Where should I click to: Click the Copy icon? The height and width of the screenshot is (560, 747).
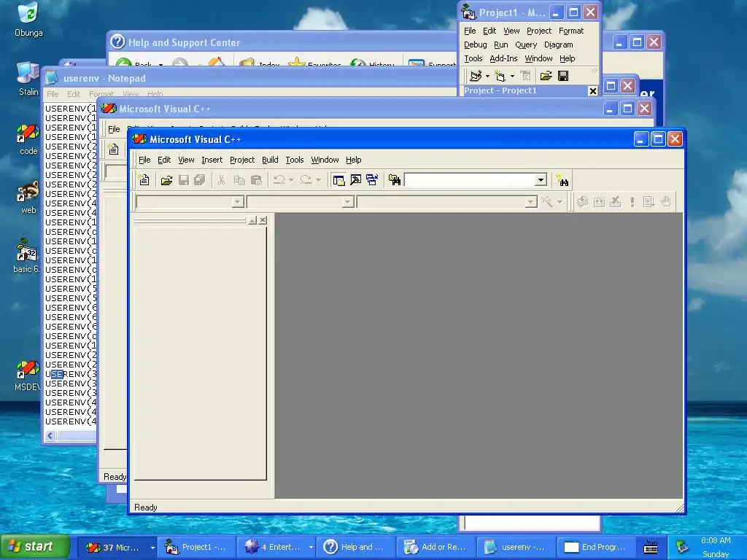point(239,180)
